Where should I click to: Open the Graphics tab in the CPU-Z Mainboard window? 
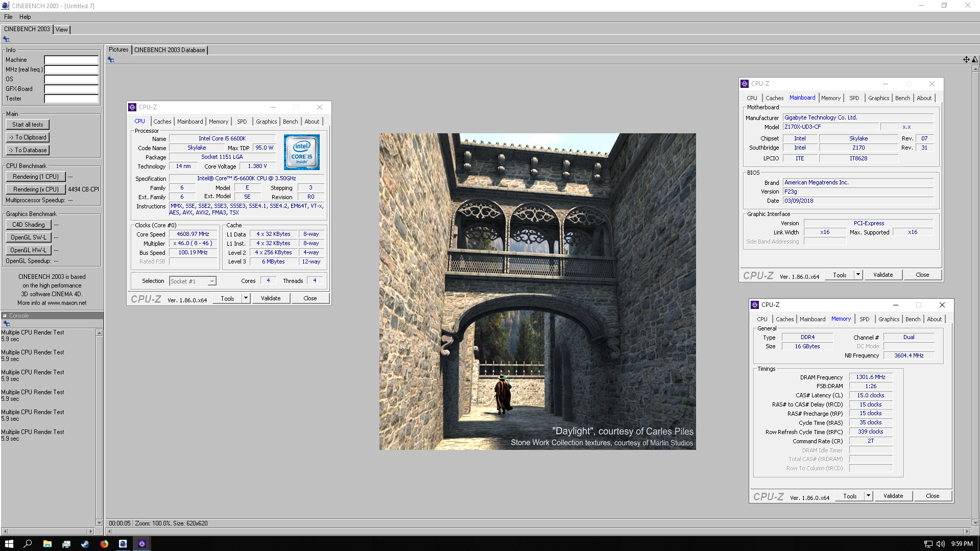pos(878,98)
